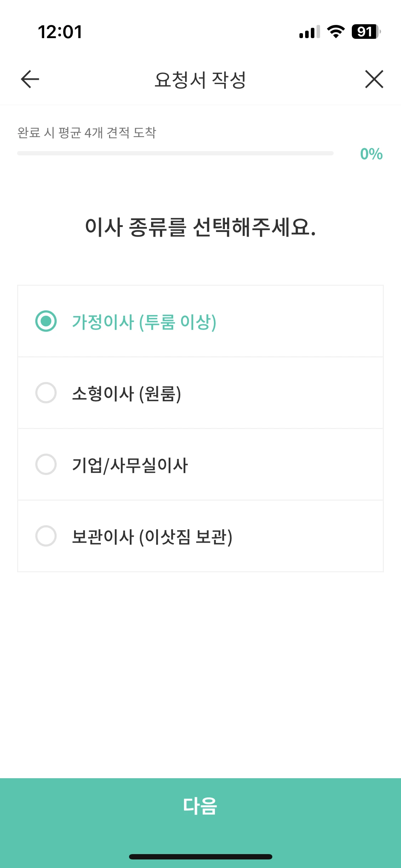Tap the 기업/사무실이사 option label
Viewport: 401px width, 868px height.
[x=130, y=465]
